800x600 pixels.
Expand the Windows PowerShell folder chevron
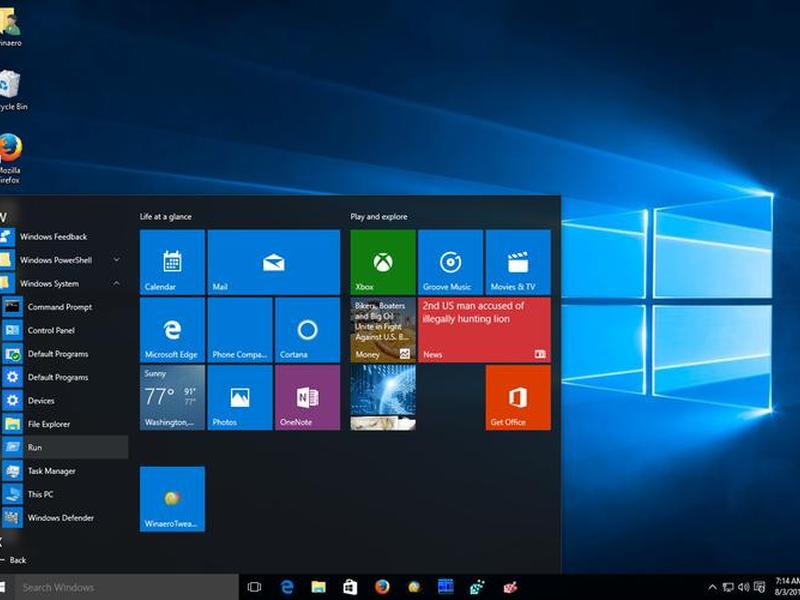tap(117, 260)
